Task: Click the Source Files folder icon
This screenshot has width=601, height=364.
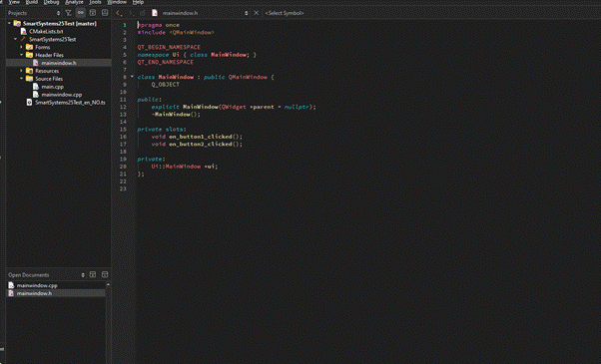Action: (x=29, y=79)
